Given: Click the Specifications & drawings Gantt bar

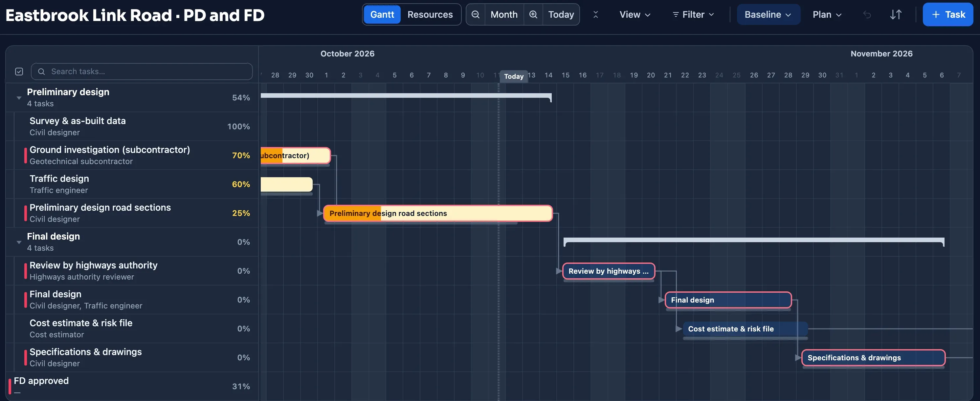Looking at the screenshot, I should pyautogui.click(x=873, y=358).
